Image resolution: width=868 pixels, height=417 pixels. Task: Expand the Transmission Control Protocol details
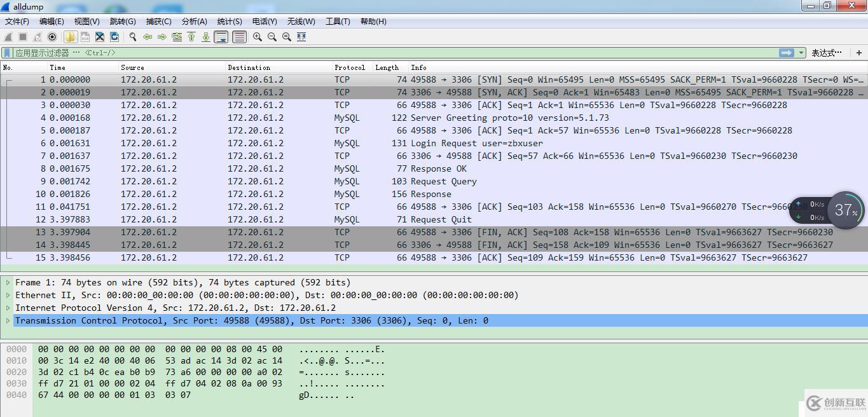6,320
